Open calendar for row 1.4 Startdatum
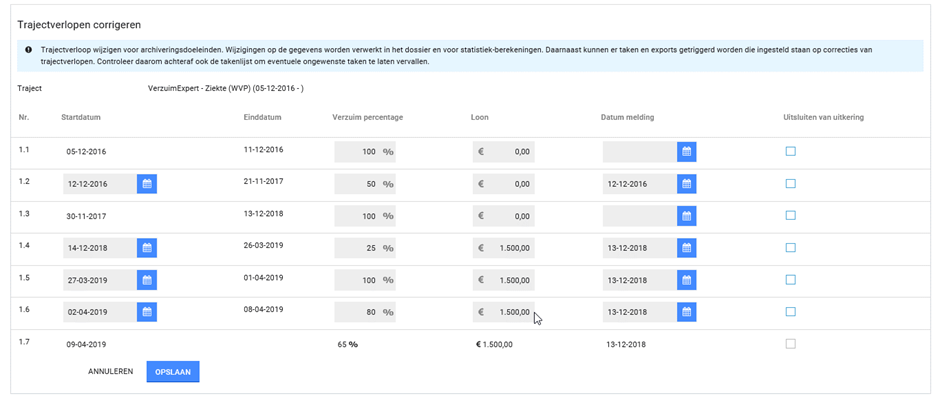Screen dimensions: 940x405 tap(147, 248)
